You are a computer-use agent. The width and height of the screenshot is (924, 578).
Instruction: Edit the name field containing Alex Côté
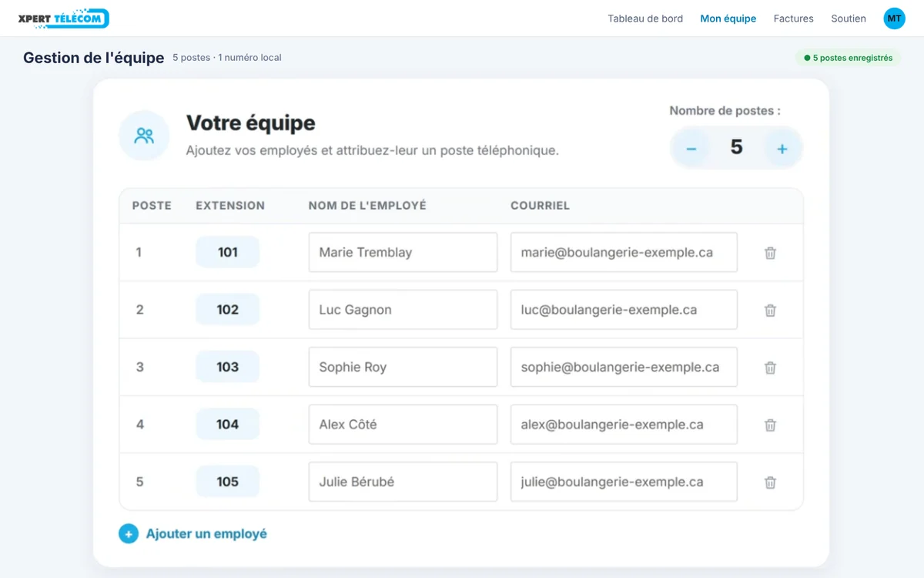(x=403, y=425)
